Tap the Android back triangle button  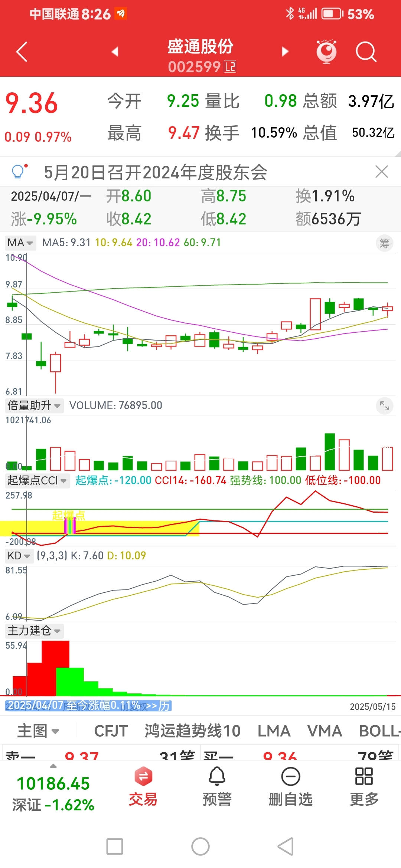point(286,846)
